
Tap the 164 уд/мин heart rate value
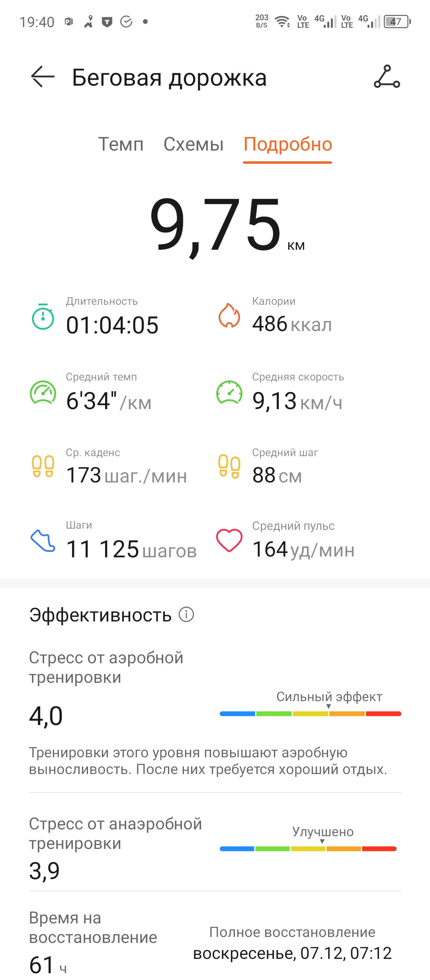click(303, 550)
